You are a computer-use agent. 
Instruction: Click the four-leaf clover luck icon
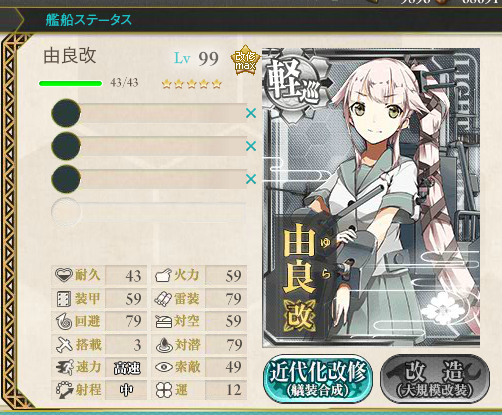[164, 390]
